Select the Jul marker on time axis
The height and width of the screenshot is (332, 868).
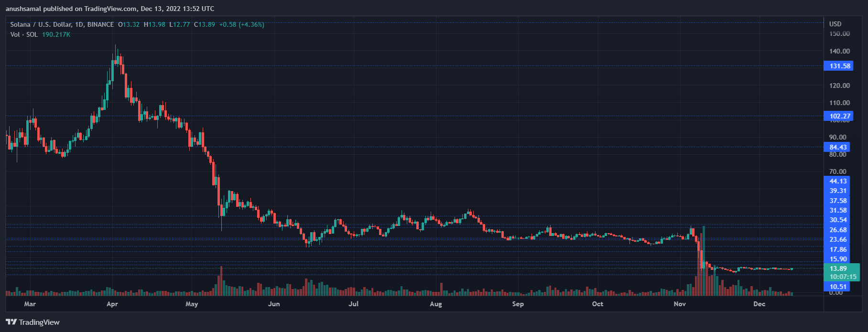tap(353, 304)
